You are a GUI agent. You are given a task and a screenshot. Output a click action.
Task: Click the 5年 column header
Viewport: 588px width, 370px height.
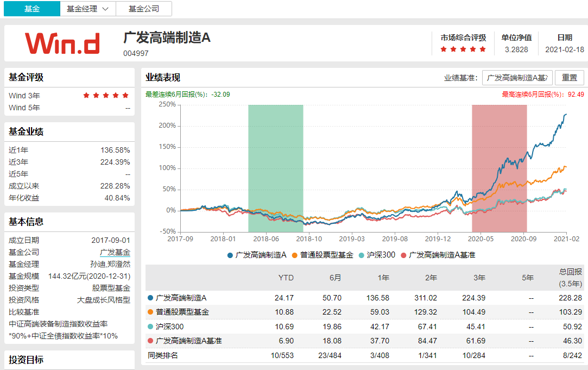pos(528,278)
